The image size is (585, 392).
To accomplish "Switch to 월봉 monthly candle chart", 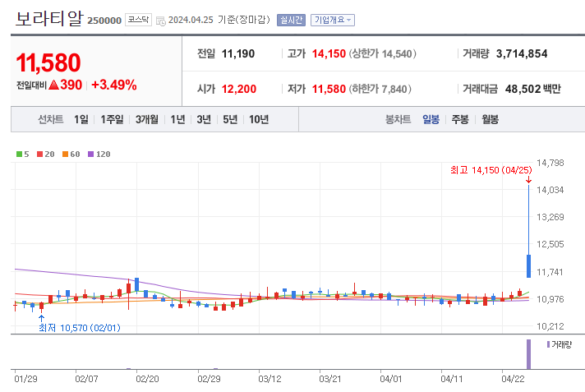I will point(490,119).
